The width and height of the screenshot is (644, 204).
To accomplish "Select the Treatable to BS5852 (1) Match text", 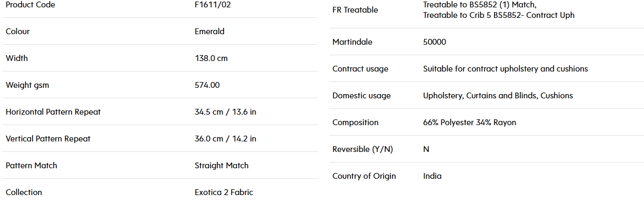I will click(x=479, y=5).
